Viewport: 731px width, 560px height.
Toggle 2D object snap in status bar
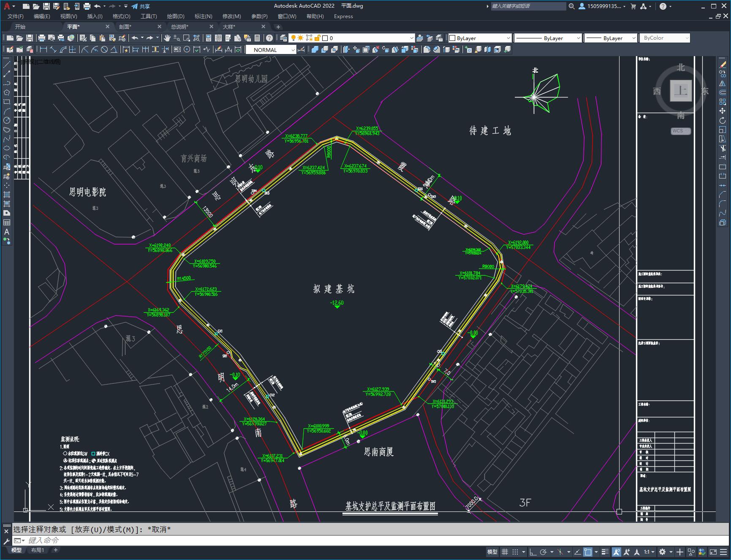(588, 552)
